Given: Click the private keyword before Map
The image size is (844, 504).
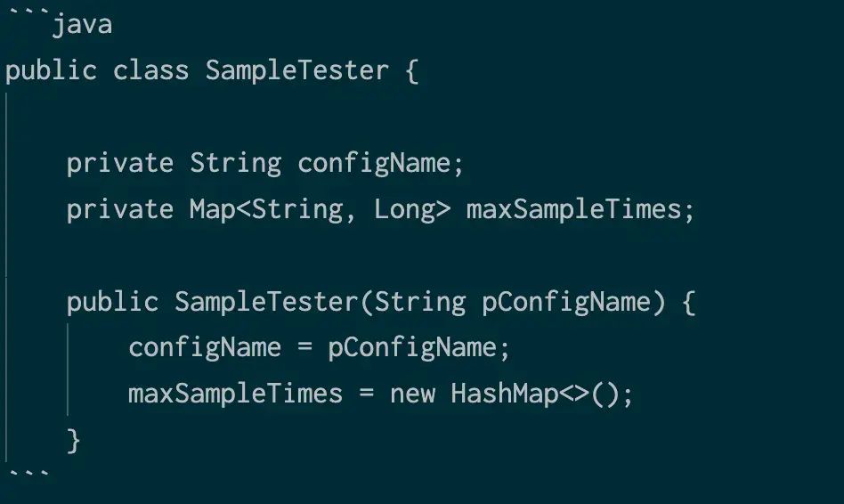Looking at the screenshot, I should [x=120, y=209].
